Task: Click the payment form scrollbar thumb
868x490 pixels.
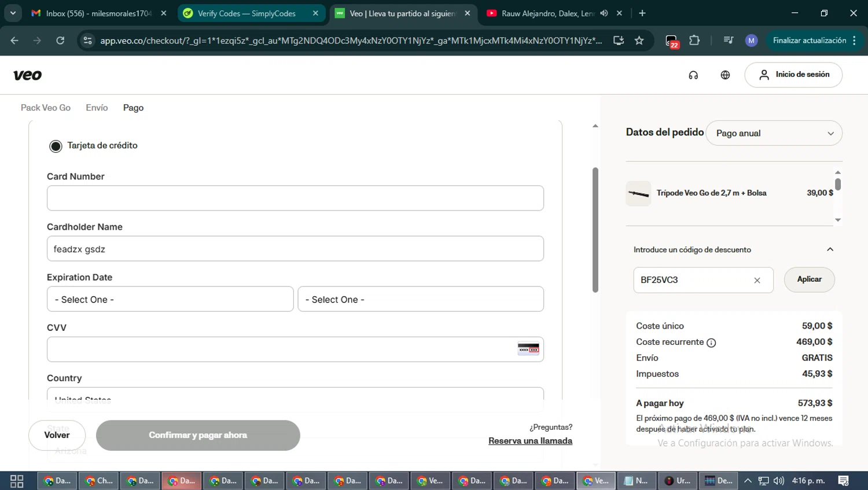Action: click(x=595, y=230)
